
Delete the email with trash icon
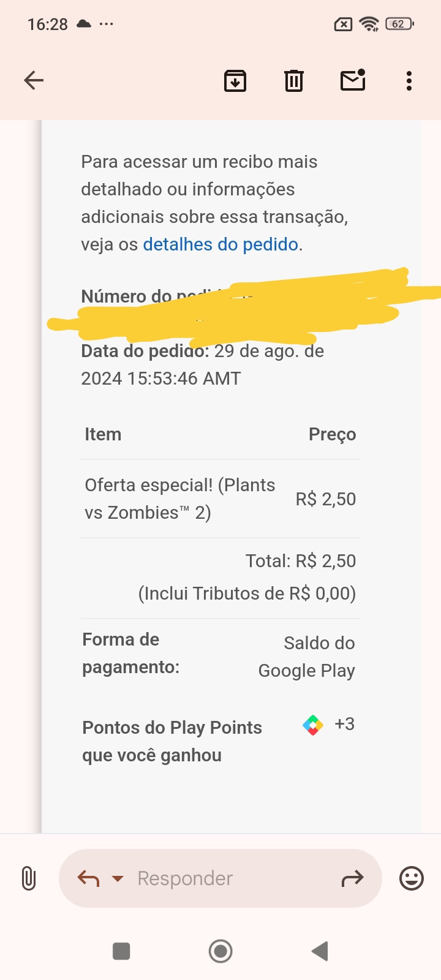(x=294, y=80)
